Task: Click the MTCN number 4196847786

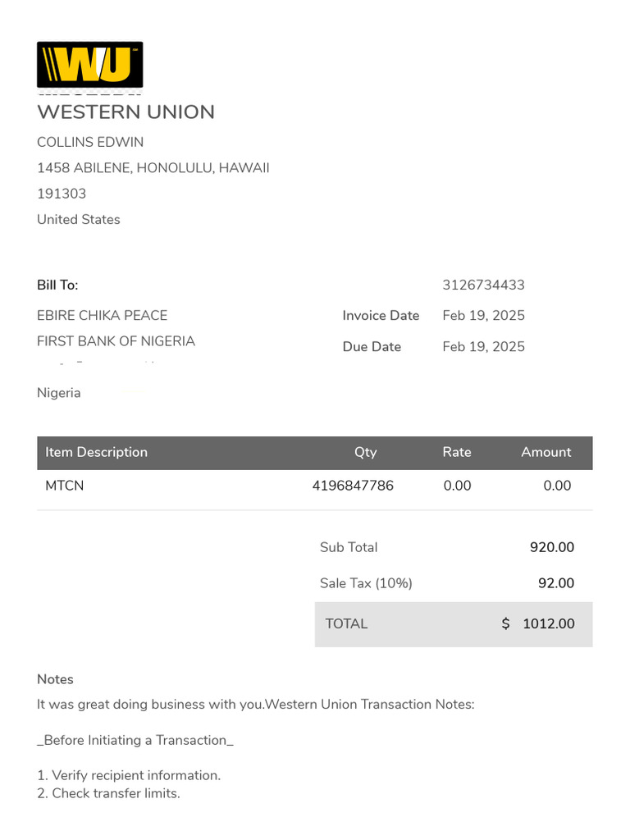Action: tap(353, 486)
